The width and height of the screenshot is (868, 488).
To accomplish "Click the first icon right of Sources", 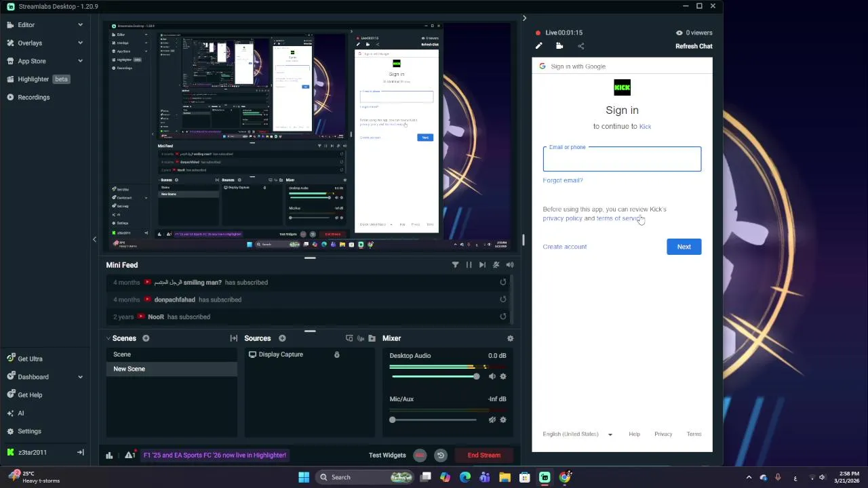I will [x=349, y=338].
